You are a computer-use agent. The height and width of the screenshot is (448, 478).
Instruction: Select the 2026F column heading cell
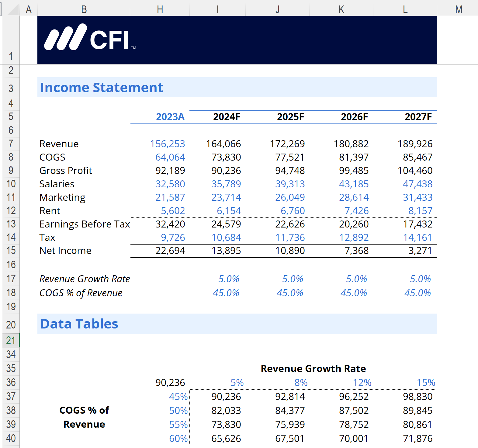pyautogui.click(x=354, y=117)
